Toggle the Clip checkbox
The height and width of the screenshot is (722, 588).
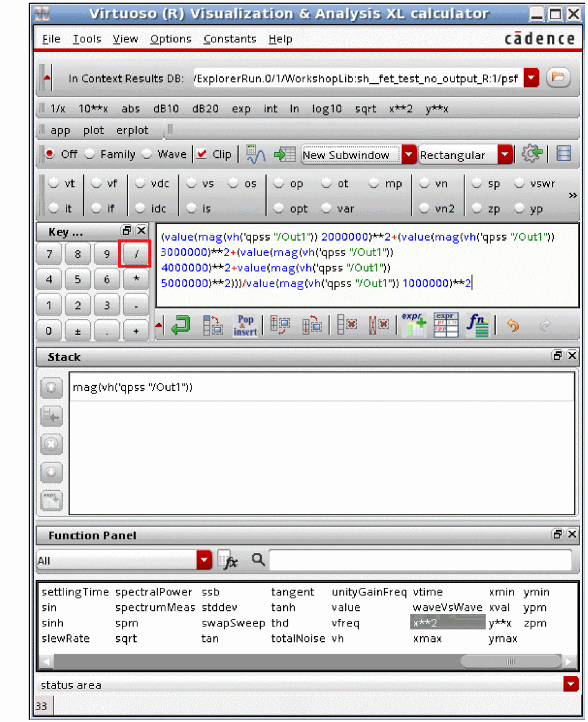[x=201, y=154]
